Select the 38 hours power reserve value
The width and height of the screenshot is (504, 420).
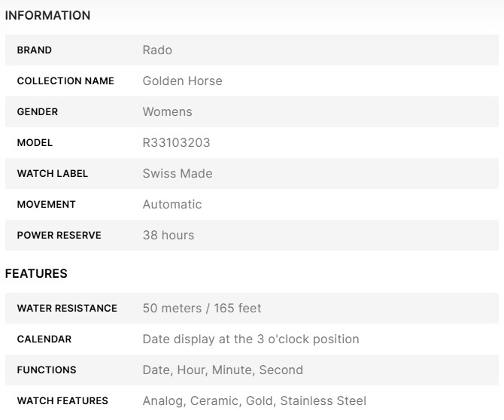click(x=169, y=236)
